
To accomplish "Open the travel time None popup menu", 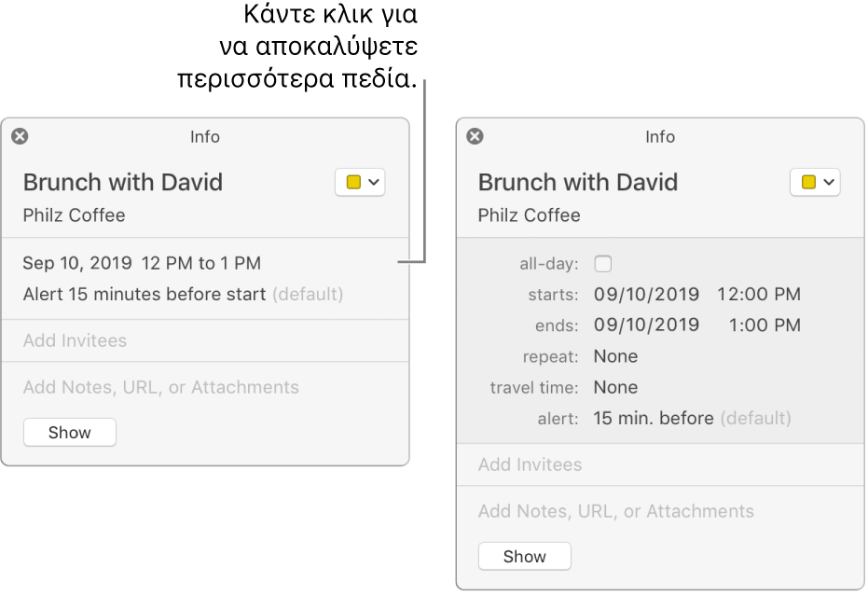I will [615, 387].
